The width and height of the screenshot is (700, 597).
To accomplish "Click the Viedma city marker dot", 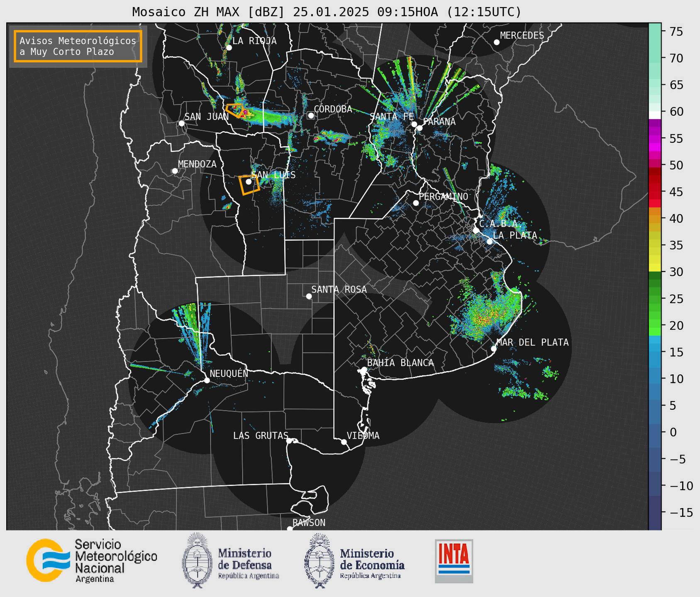I will click(x=344, y=442).
